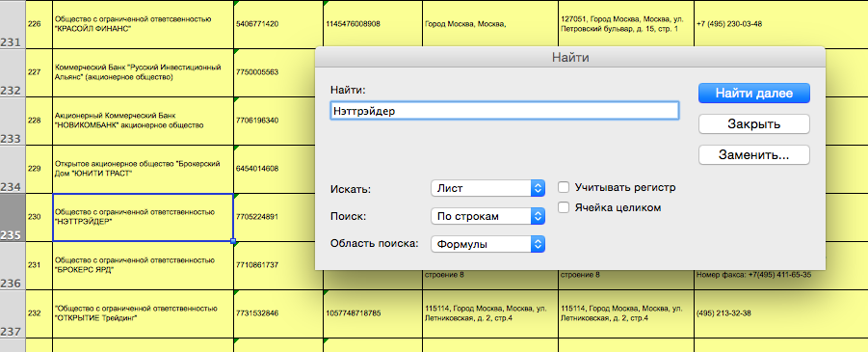Open the Искать dropdown set to Лист

487,188
